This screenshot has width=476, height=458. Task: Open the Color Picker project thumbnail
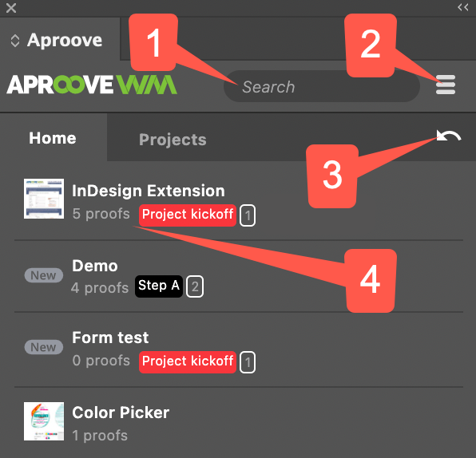coord(44,421)
